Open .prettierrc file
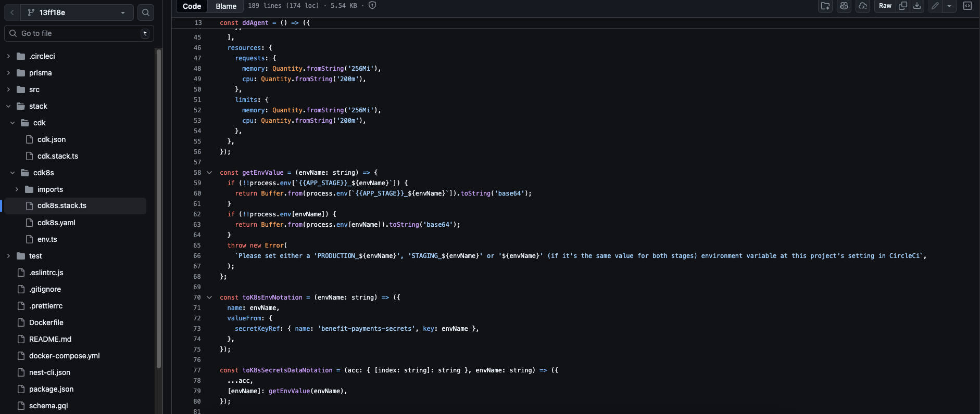 tap(46, 306)
